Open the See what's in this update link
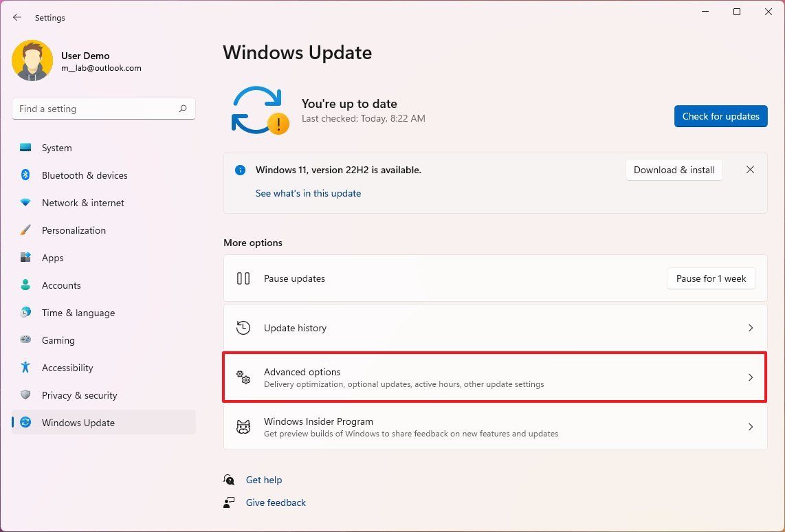Image resolution: width=785 pixels, height=532 pixels. 308,193
